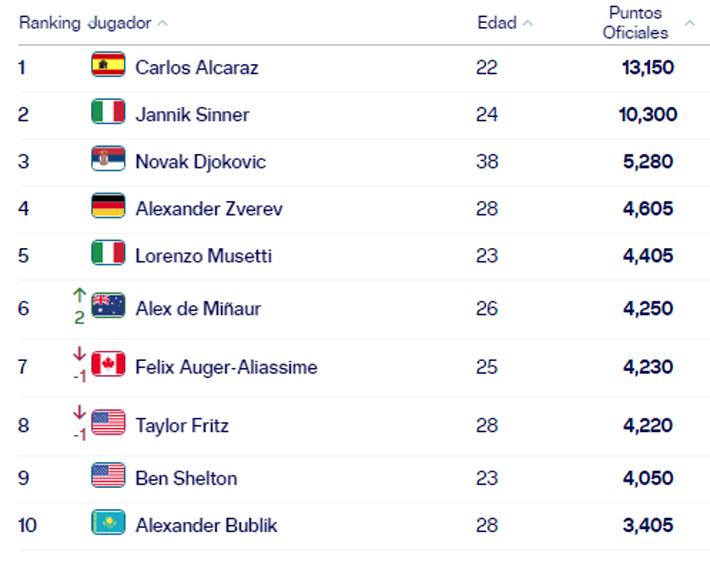710x572 pixels.
Task: Sort by the Edad column arrow
Action: click(x=527, y=23)
